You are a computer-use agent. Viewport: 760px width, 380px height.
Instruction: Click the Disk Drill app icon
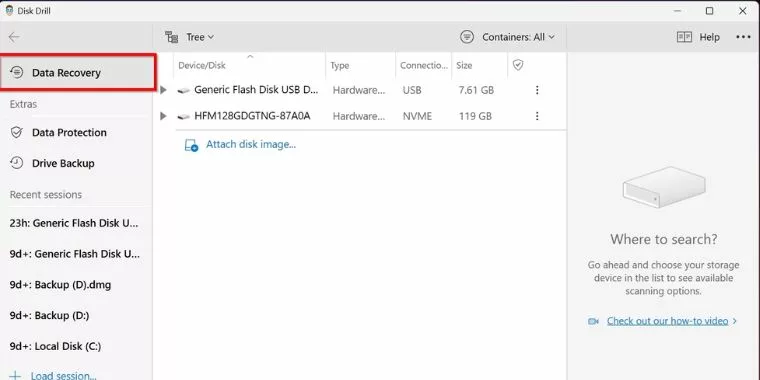(x=9, y=10)
